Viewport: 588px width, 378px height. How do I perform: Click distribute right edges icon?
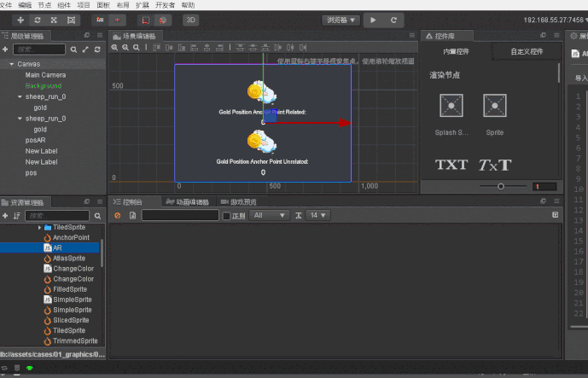pyautogui.click(x=303, y=48)
